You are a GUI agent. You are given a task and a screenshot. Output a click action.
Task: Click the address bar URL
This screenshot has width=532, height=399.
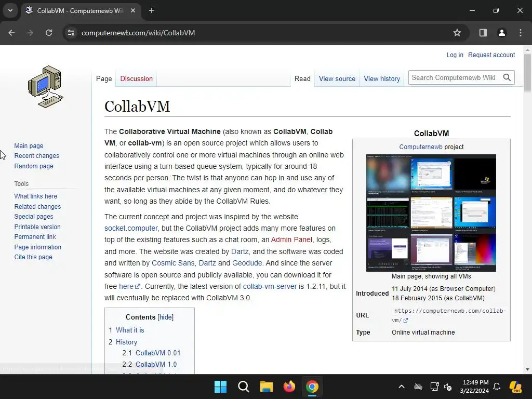[138, 33]
